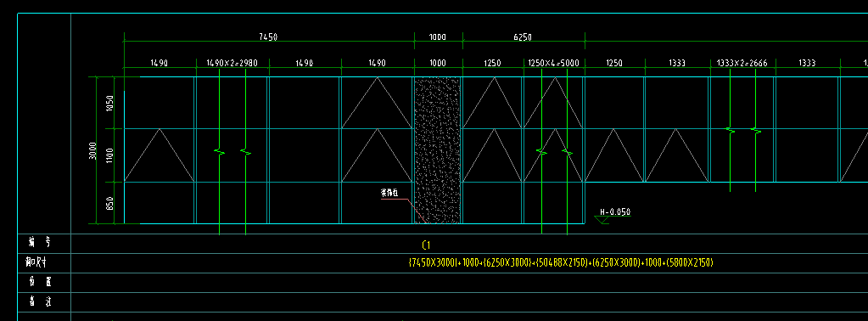Click the 洞口尺寸 row header

[36, 262]
